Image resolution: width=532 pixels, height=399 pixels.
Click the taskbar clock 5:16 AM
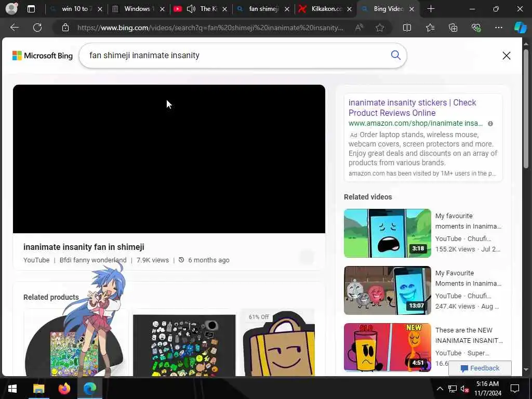pos(487,389)
